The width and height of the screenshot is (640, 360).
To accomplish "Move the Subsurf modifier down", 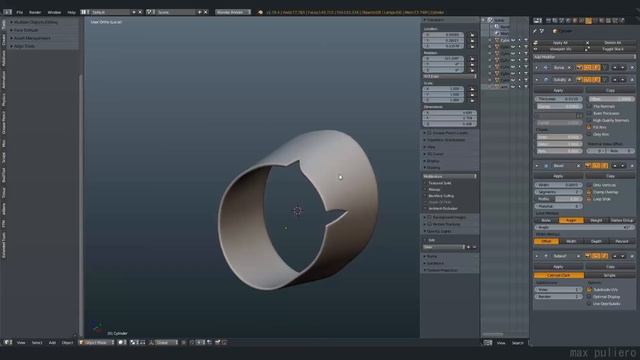I will [622, 256].
